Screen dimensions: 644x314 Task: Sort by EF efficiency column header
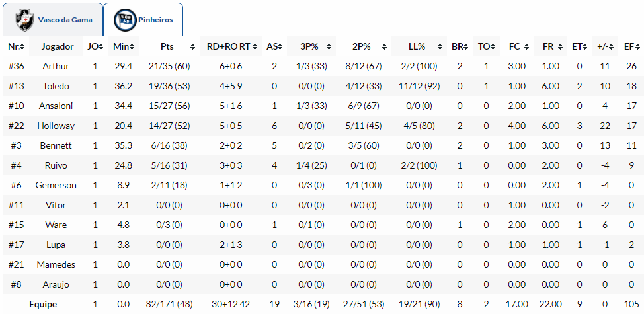[628, 47]
